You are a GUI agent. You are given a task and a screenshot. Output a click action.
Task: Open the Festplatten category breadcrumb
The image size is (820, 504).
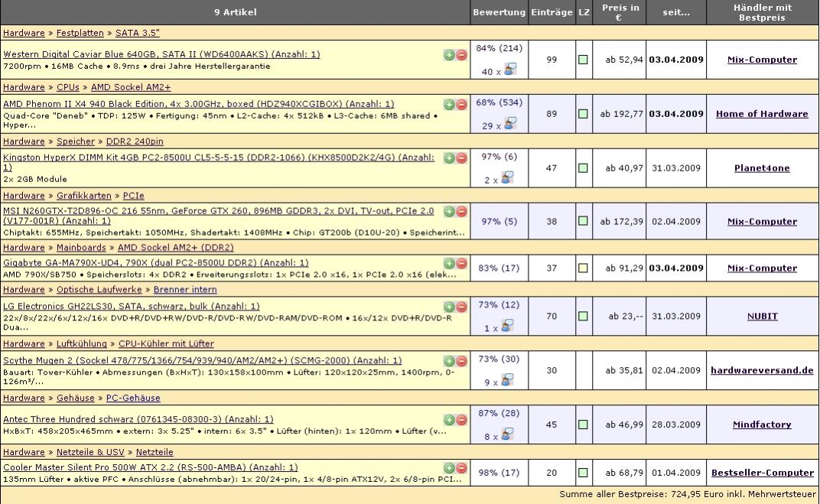point(80,33)
